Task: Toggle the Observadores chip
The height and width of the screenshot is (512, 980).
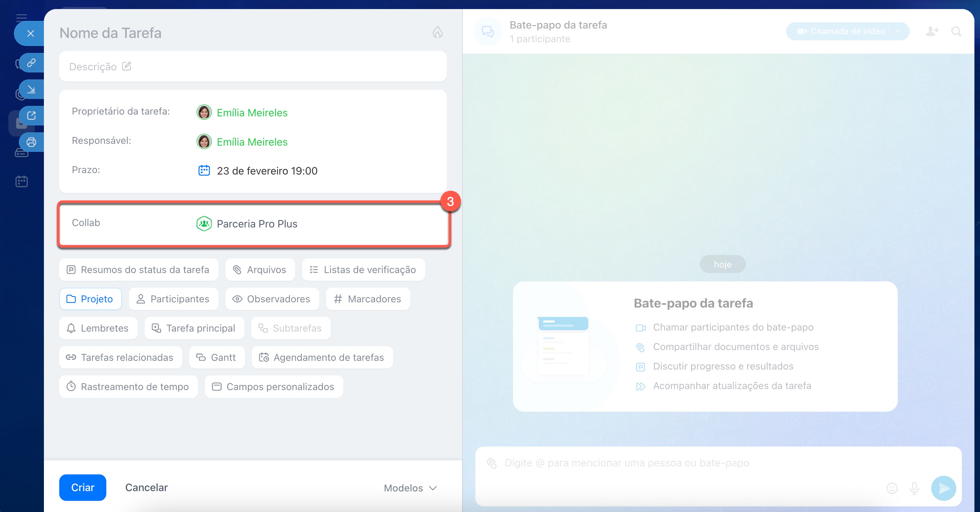Action: tap(272, 299)
